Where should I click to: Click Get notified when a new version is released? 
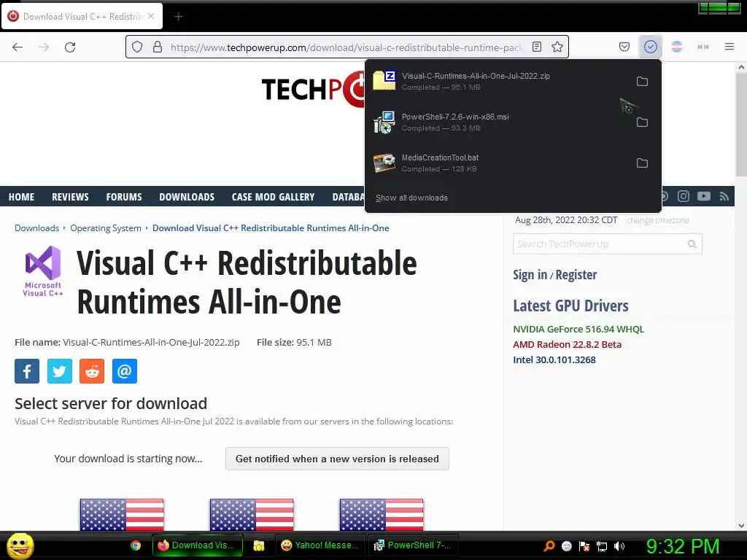337,459
